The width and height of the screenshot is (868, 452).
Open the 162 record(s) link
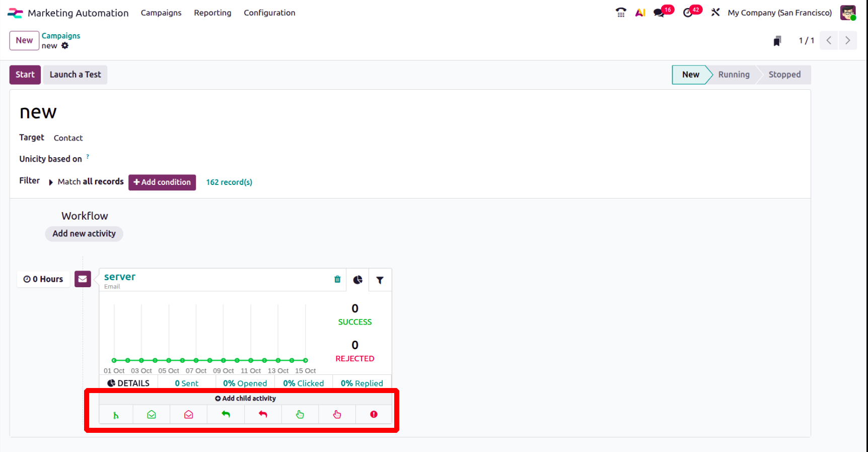(x=229, y=182)
